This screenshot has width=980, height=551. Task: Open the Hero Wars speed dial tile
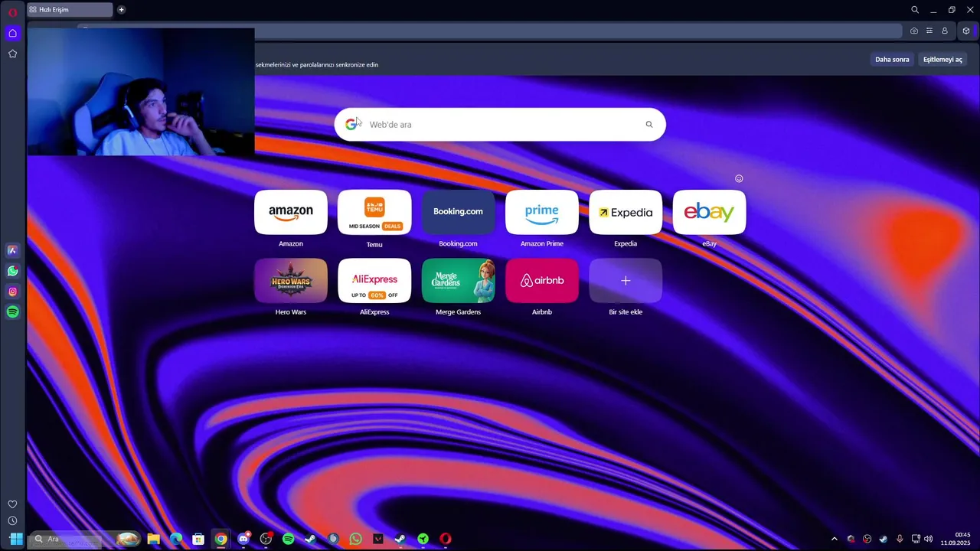click(x=291, y=281)
